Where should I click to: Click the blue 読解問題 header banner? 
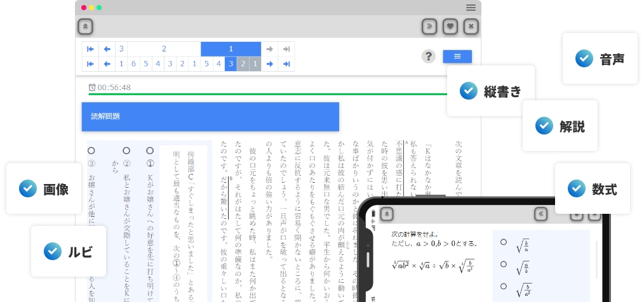[210, 116]
